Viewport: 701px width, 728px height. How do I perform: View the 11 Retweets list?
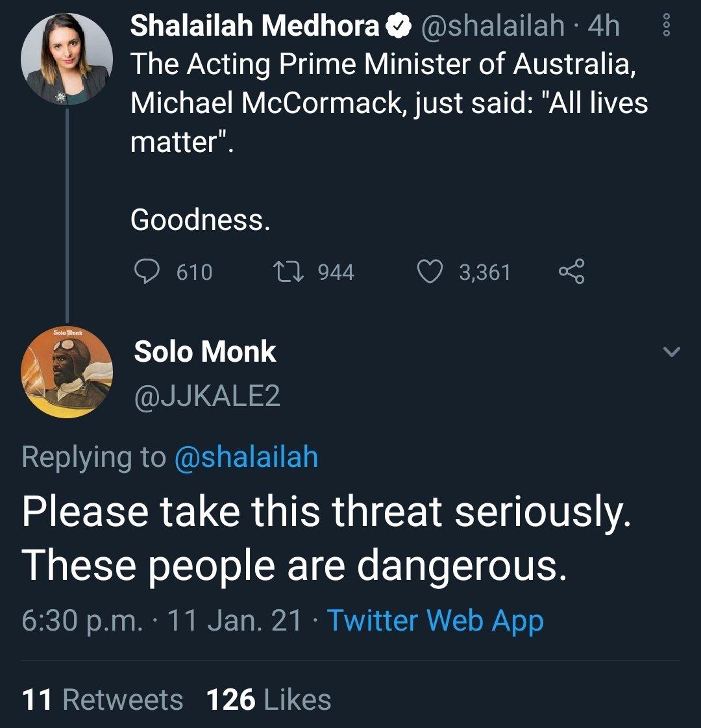click(x=103, y=699)
